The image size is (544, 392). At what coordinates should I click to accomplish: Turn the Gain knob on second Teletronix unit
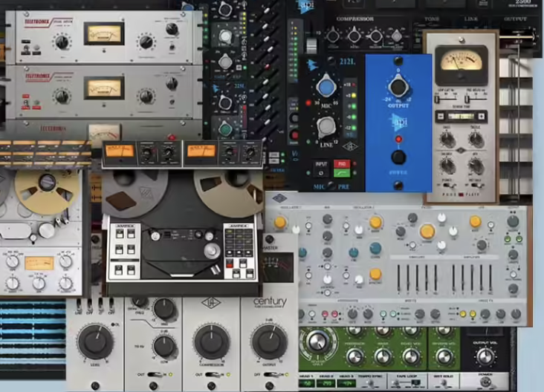(62, 96)
